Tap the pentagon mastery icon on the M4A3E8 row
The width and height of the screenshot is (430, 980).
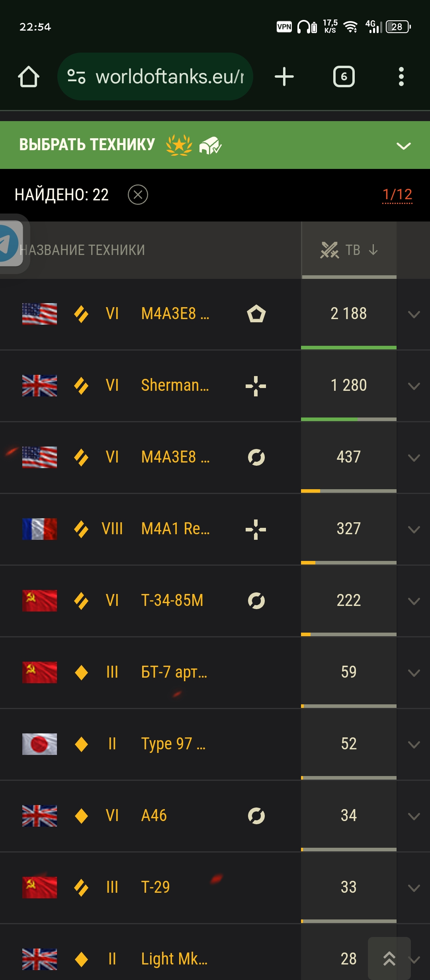pos(256,314)
